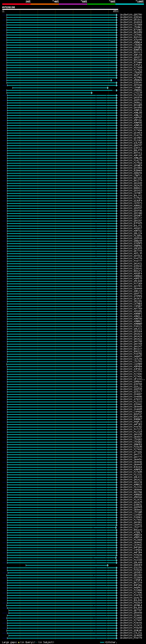Screen dimensions: 146x644
Task: Open hit UniRef100_B6SUM9
Action: 131,32
